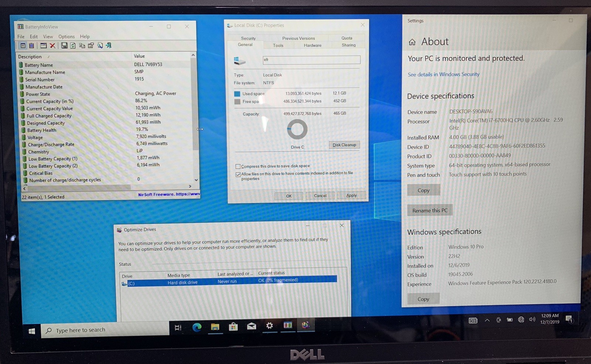Click the Properties icon in BatteryInfoView toolbar
591x364 pixels.
click(x=90, y=45)
